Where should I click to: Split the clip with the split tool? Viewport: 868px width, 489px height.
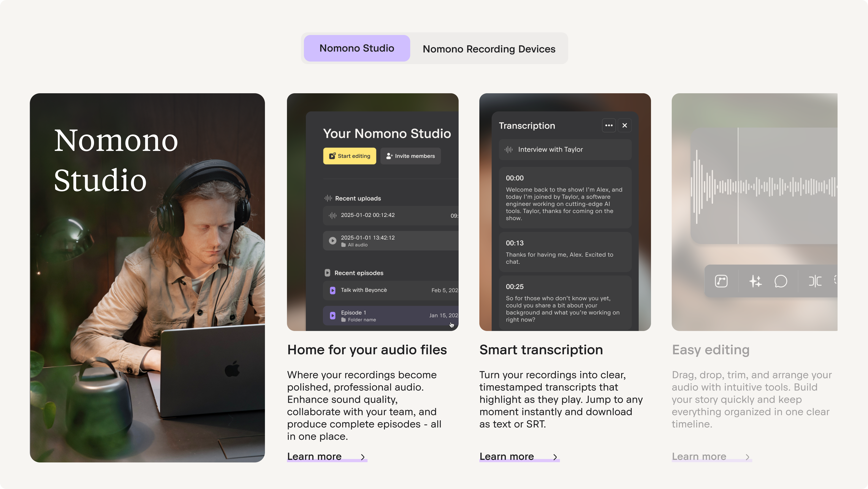(x=815, y=281)
